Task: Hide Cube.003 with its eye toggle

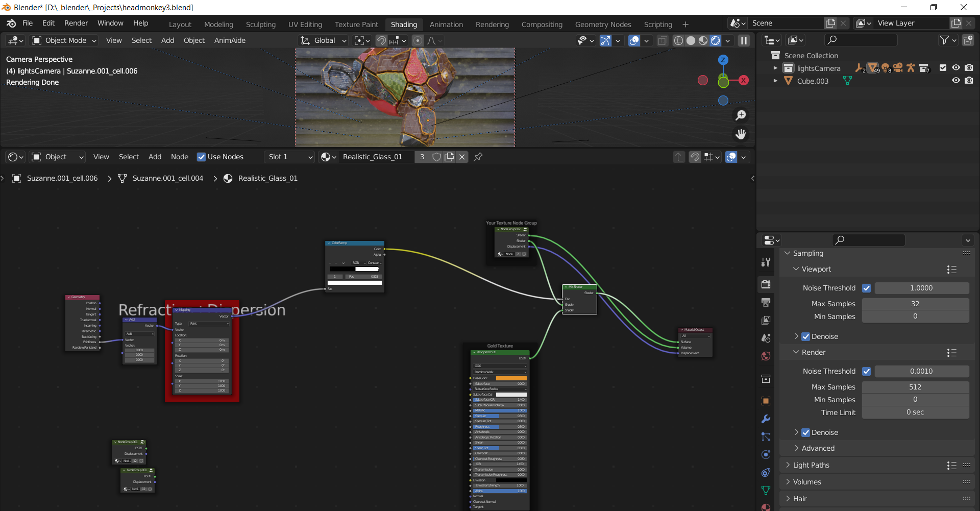Action: 956,81
